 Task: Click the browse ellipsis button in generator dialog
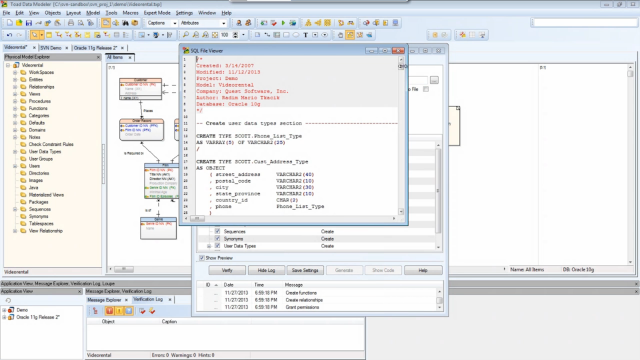(x=434, y=80)
